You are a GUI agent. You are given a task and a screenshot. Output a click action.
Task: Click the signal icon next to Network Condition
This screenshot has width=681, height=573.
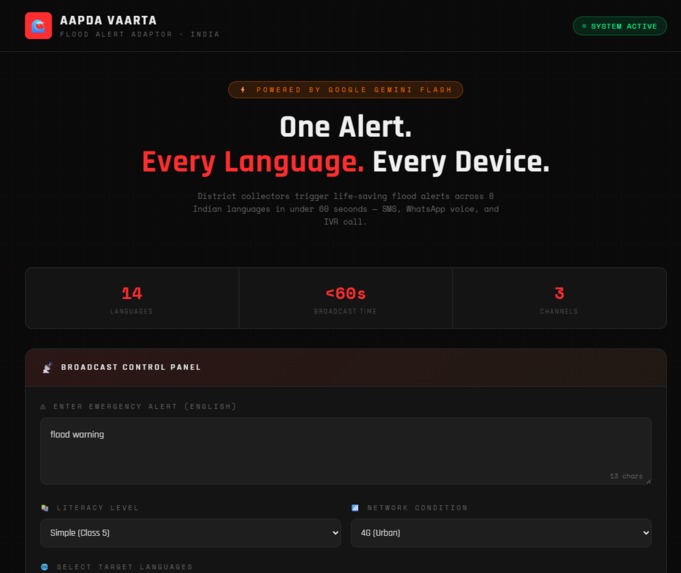click(x=355, y=508)
